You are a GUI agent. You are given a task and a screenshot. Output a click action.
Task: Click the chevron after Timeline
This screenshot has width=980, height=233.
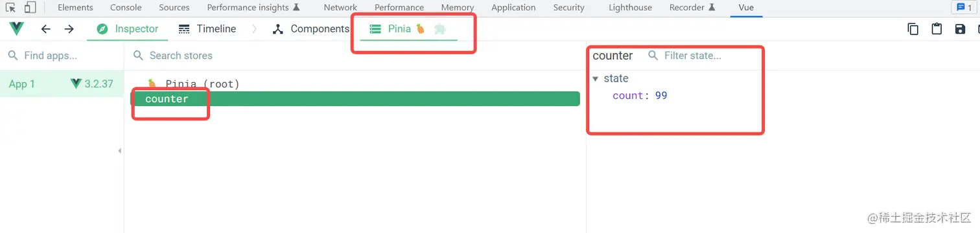tap(254, 29)
